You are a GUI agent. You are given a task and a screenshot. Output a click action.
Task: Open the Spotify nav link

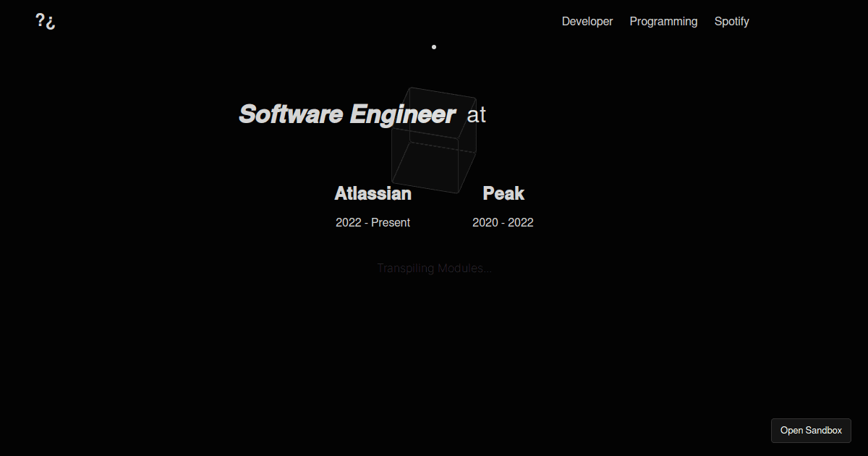click(x=732, y=22)
